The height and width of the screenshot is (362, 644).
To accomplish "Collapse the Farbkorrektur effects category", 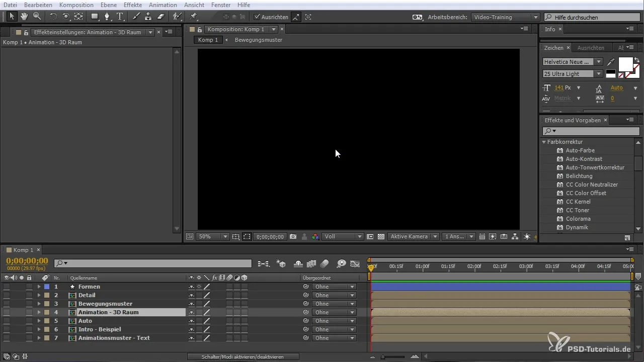I will [x=544, y=142].
